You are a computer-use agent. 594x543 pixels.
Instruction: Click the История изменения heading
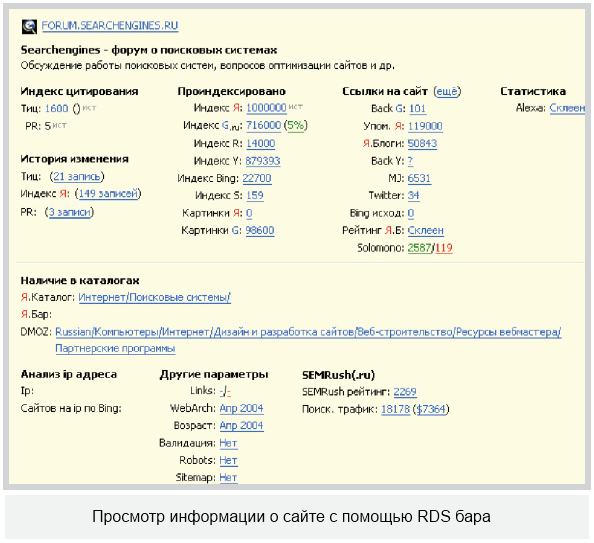(75, 159)
